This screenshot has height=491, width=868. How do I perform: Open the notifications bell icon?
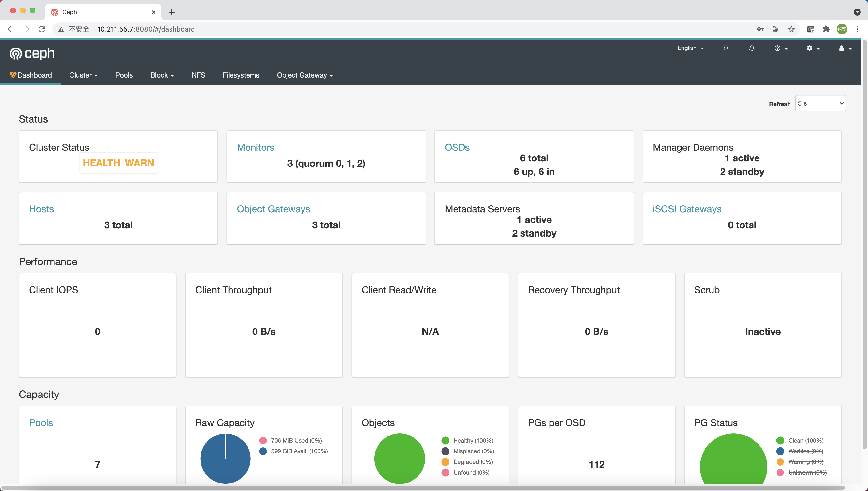[752, 48]
